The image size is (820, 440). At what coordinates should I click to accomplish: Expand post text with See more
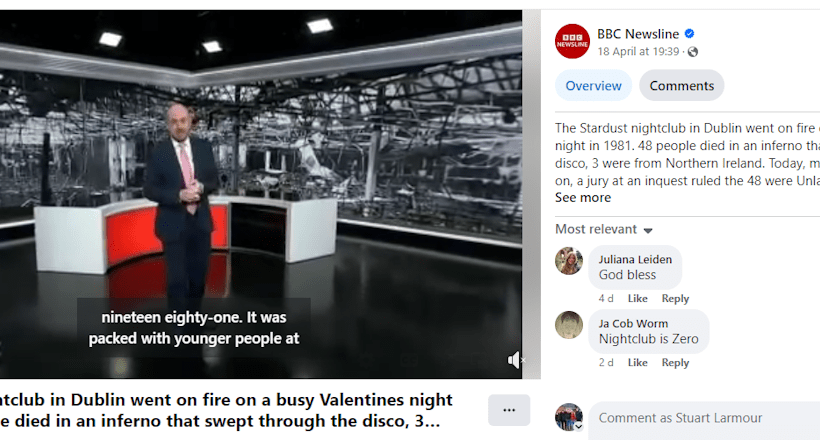coord(583,198)
